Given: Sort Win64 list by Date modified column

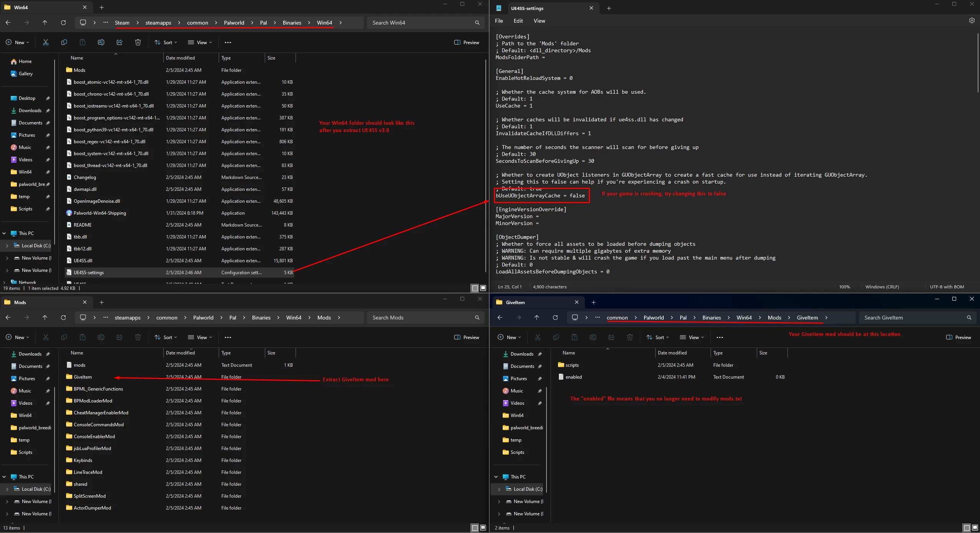Looking at the screenshot, I should pos(191,58).
